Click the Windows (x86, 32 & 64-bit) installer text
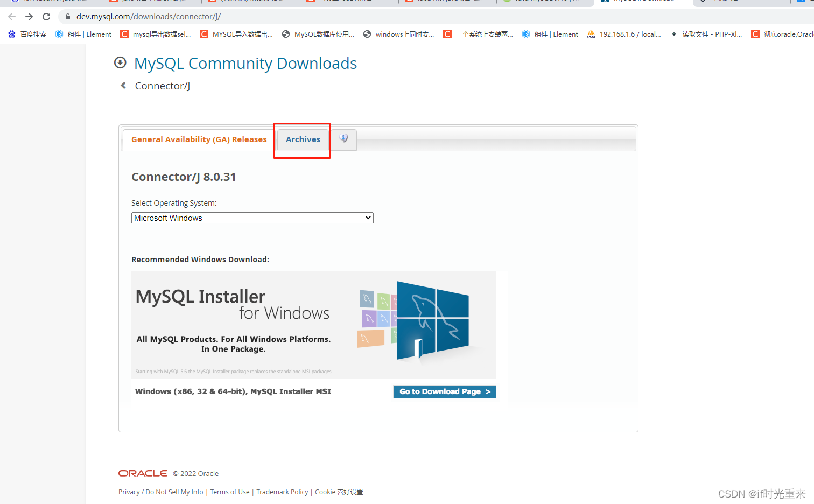The height and width of the screenshot is (504, 814). (233, 391)
